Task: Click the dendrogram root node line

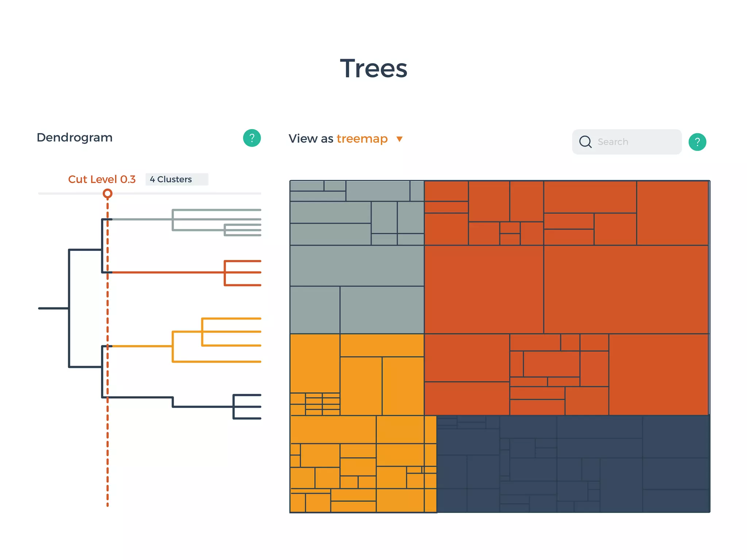Action: (x=53, y=308)
